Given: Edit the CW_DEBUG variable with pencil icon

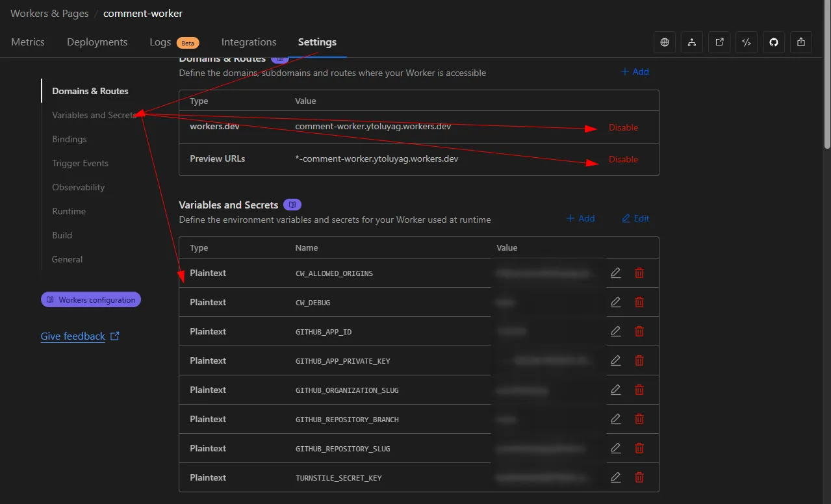Looking at the screenshot, I should pos(616,302).
